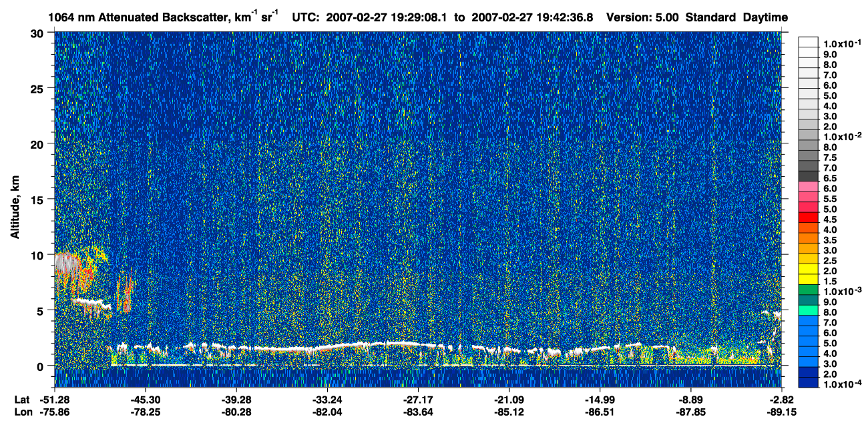The height and width of the screenshot is (445, 868).
Task: Pick the orange swatch beside "3.5"
Action: [x=809, y=238]
